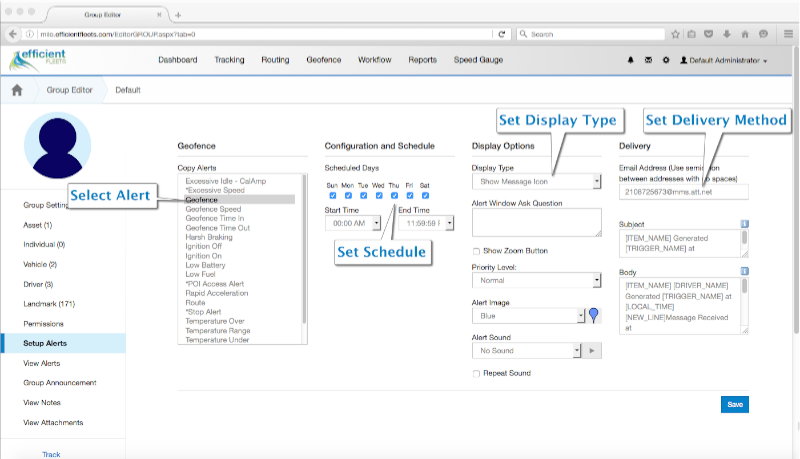Image resolution: width=800 pixels, height=459 pixels.
Task: Save the alert settings
Action: [x=735, y=404]
